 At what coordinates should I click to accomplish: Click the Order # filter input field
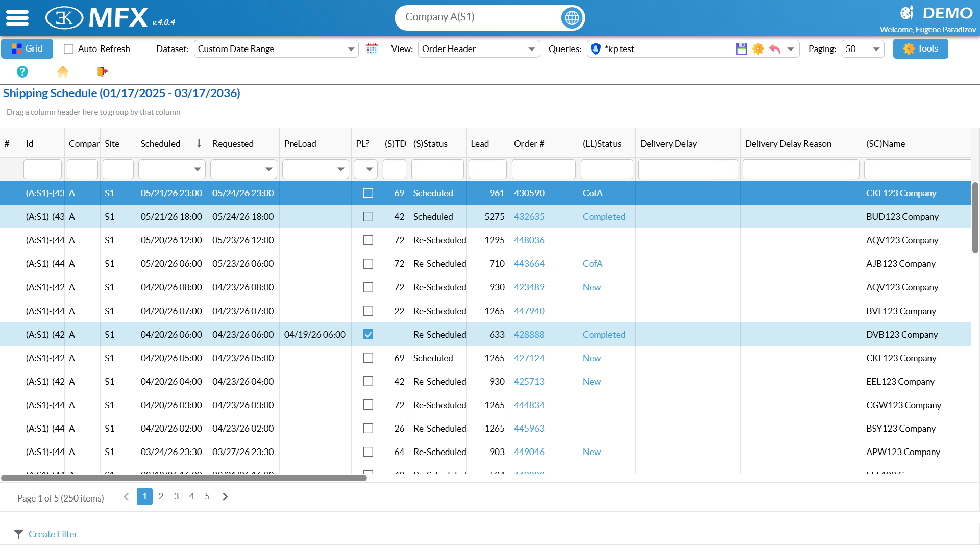click(544, 169)
